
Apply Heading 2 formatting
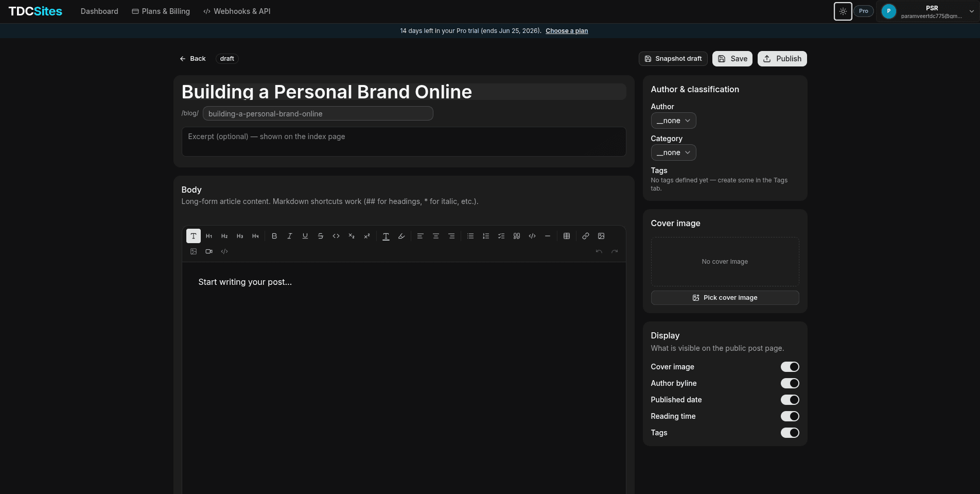coord(224,236)
